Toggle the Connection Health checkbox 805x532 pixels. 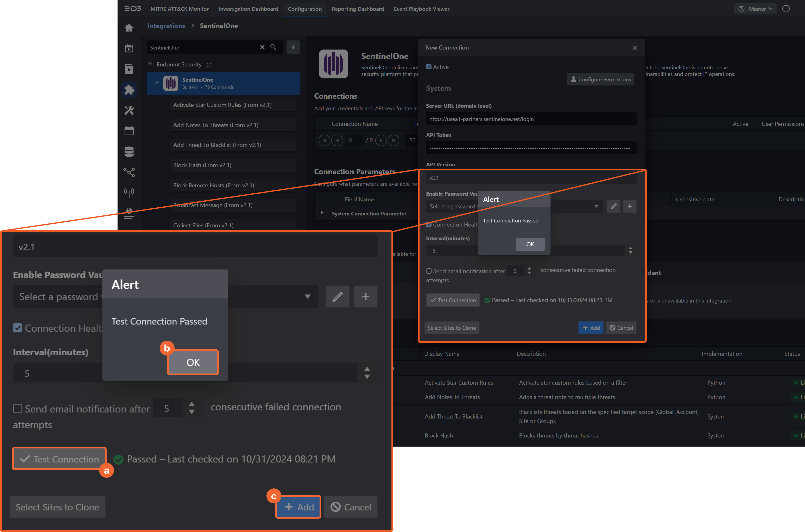429,225
